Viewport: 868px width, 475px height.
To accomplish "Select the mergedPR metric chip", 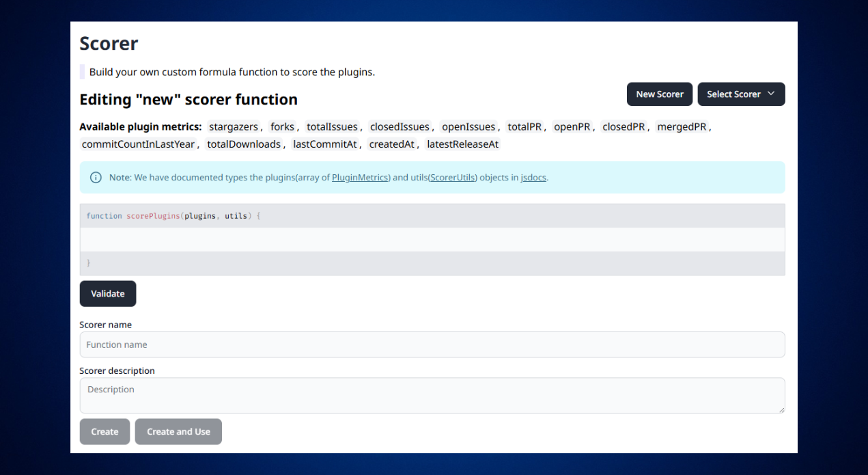I will coord(682,126).
